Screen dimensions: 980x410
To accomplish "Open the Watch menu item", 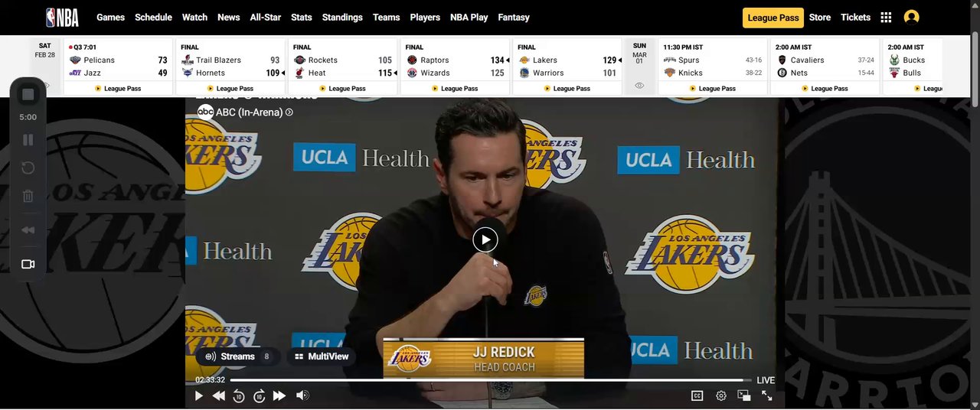I will point(194,18).
